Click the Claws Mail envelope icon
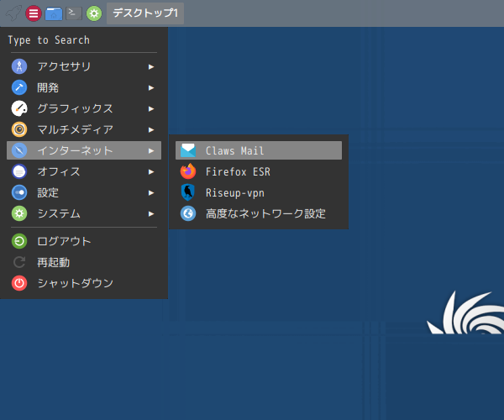The image size is (504, 420). click(188, 150)
